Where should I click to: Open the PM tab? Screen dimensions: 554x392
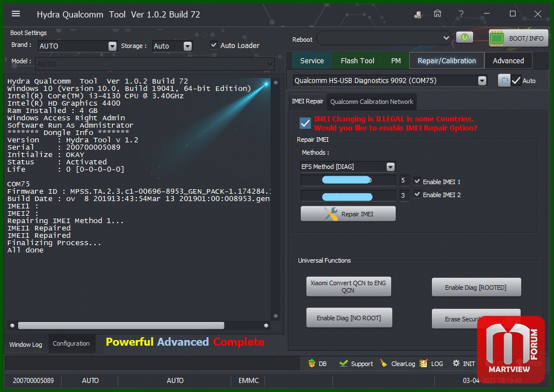(x=396, y=61)
